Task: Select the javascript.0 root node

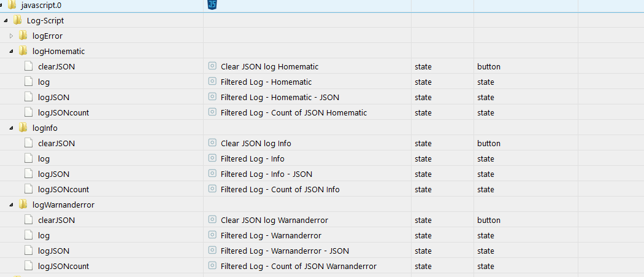Action: pyautogui.click(x=42, y=5)
